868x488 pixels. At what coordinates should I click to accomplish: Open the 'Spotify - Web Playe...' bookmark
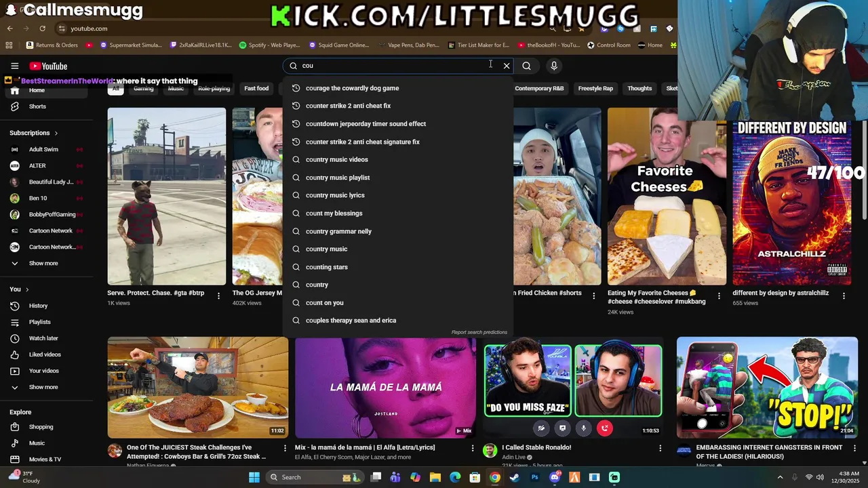click(269, 45)
